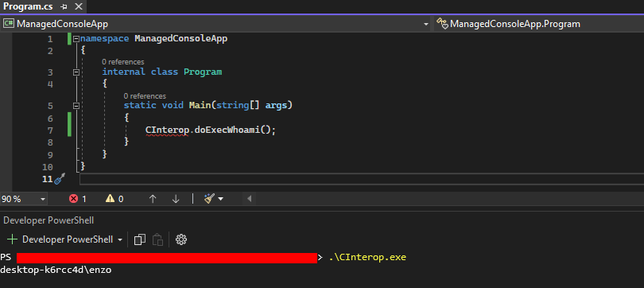The image size is (644, 288).
Task: Click the CInterop identifier with red squiggle
Action: 167,130
